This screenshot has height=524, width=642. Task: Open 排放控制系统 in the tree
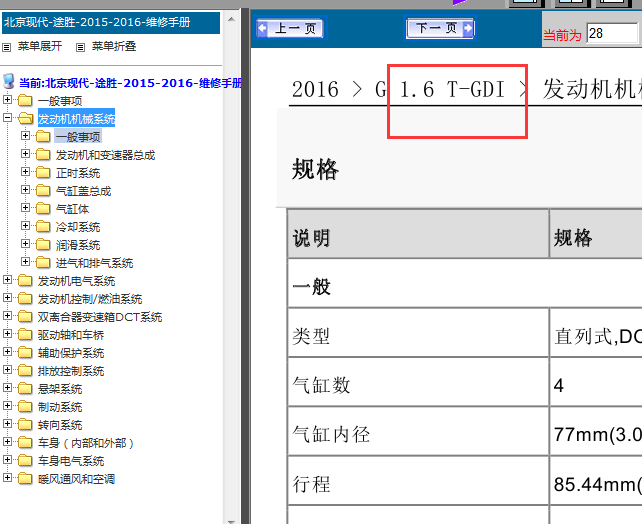point(71,371)
